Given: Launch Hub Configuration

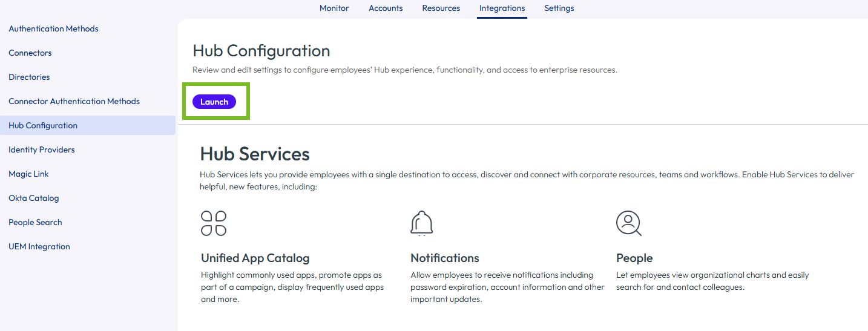Looking at the screenshot, I should tap(214, 102).
